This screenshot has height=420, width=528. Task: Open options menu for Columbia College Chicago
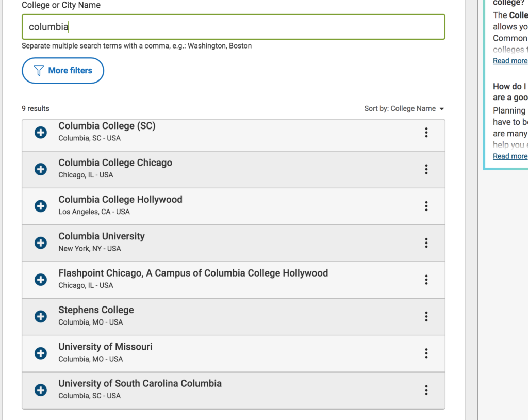426,169
